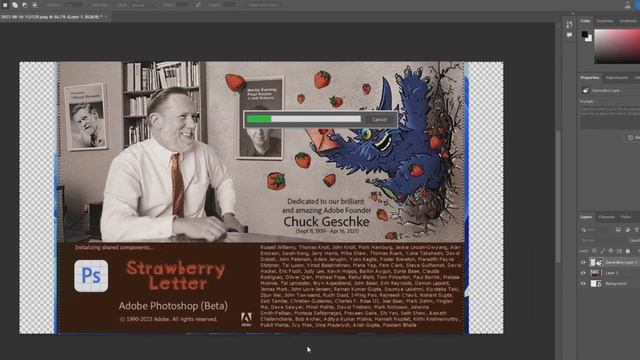The width and height of the screenshot is (640, 360).
Task: Cancel the generation progress dialog
Action: (x=379, y=120)
